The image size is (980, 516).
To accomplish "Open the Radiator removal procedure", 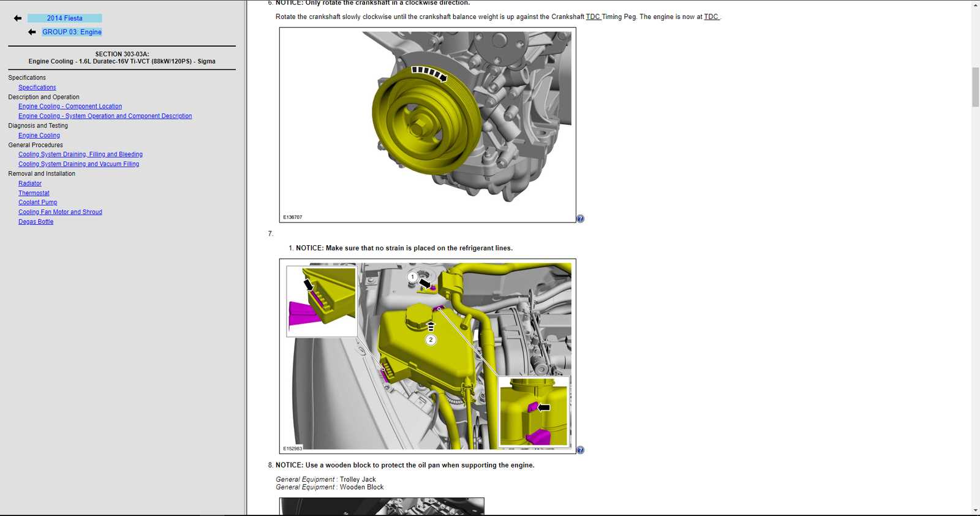I will click(x=30, y=183).
